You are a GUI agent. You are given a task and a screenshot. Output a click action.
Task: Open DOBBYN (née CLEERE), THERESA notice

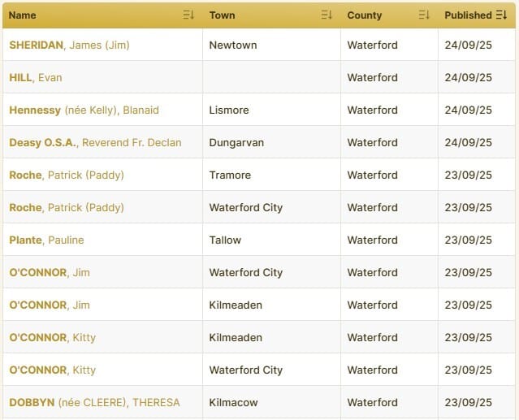(x=94, y=402)
